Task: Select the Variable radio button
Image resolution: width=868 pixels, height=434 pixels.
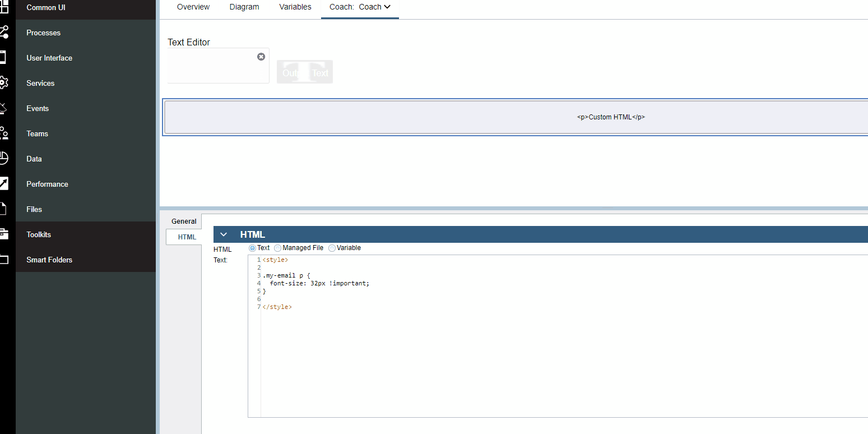Action: click(x=332, y=248)
